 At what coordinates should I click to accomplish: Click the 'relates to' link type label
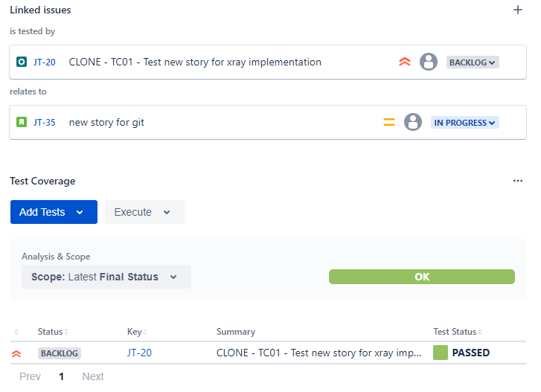click(28, 91)
